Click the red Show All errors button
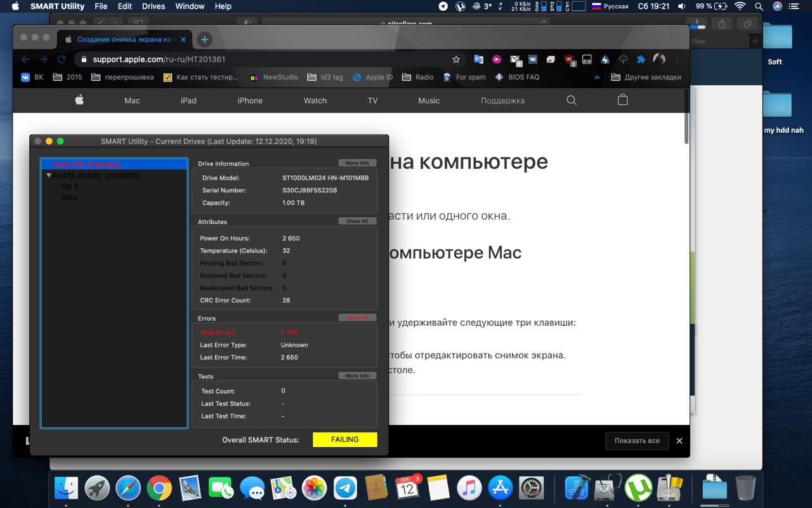The height and width of the screenshot is (508, 812). pyautogui.click(x=357, y=317)
